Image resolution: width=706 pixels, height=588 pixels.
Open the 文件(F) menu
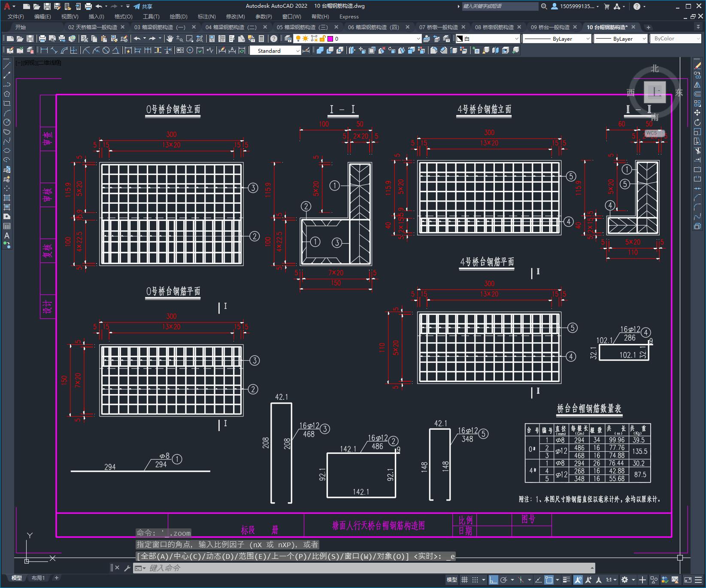coord(16,17)
